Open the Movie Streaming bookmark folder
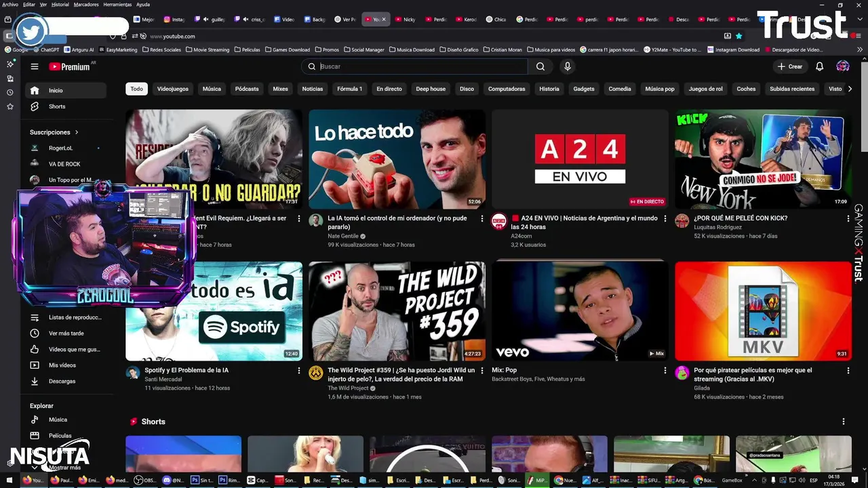 207,49
